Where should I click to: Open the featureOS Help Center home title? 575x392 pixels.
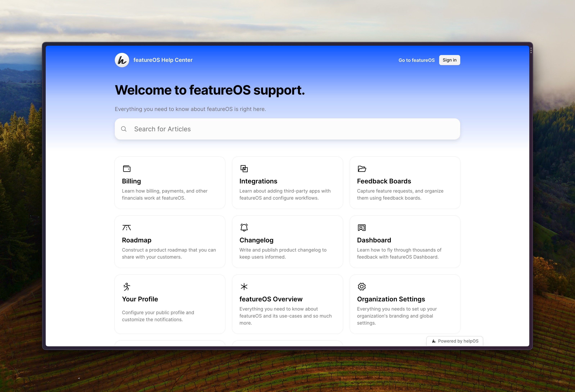[163, 60]
